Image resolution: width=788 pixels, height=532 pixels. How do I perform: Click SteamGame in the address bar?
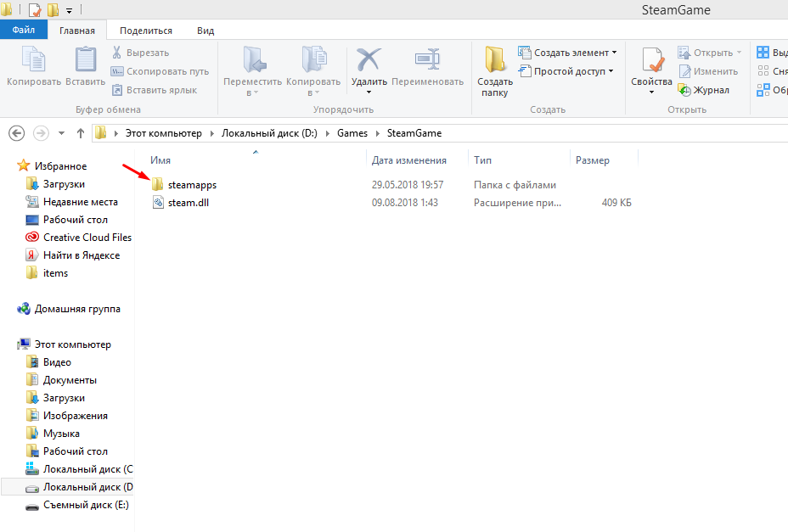[414, 133]
